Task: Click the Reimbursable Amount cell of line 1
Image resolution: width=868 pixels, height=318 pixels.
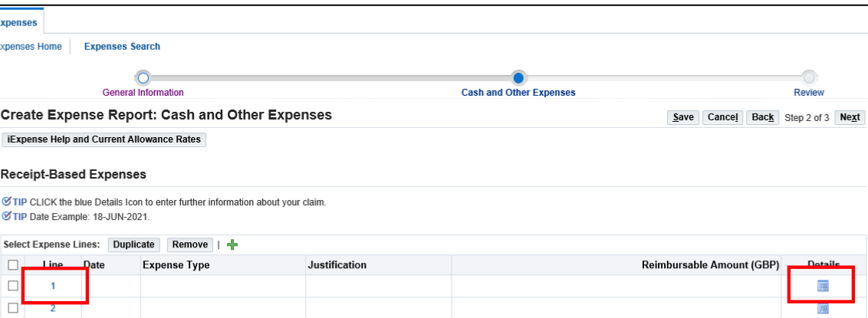Action: 616,286
